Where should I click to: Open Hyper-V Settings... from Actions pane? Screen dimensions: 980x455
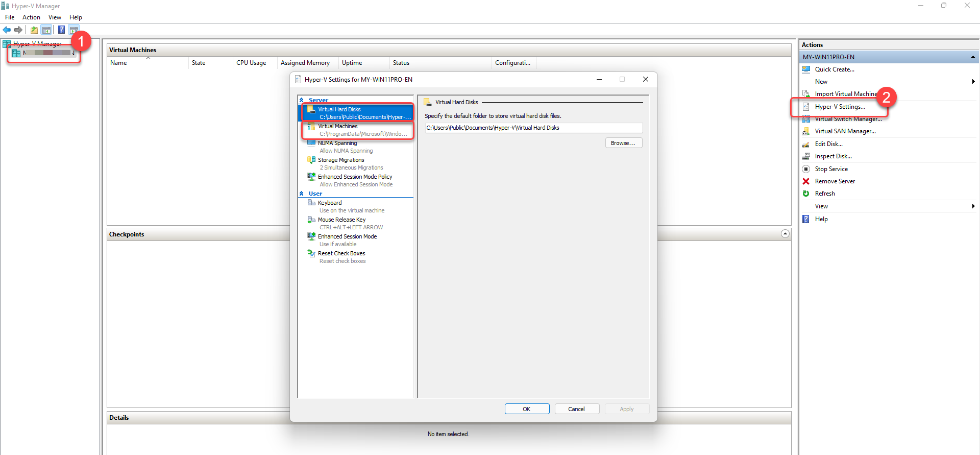840,107
